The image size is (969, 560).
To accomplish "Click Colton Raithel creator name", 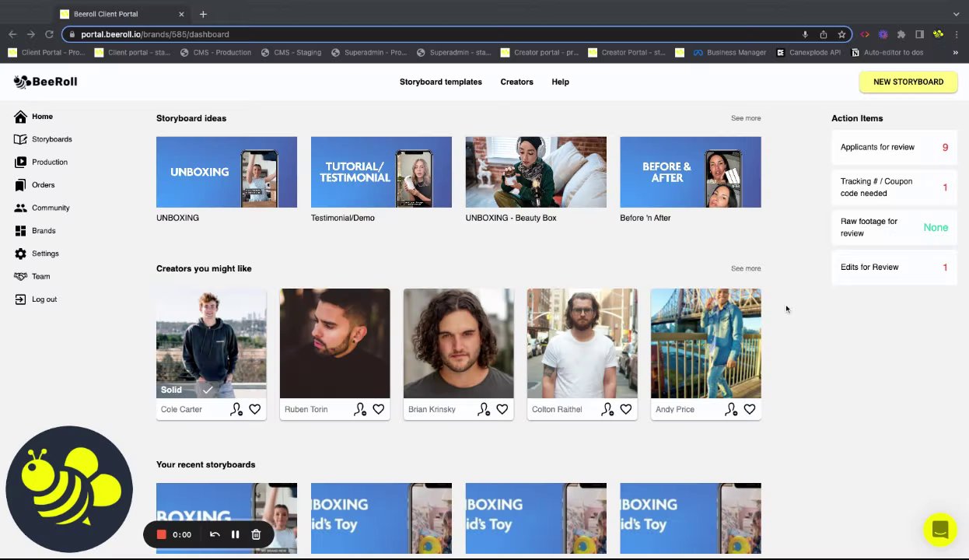I will 557,409.
